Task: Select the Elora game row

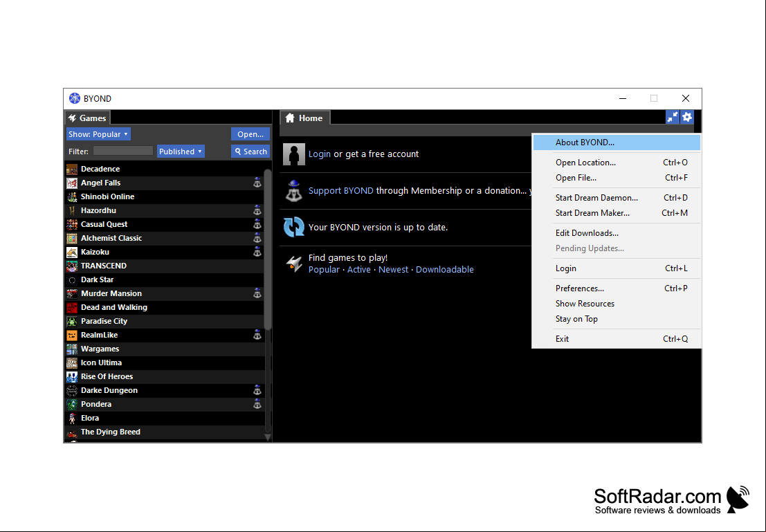Action: [x=165, y=418]
